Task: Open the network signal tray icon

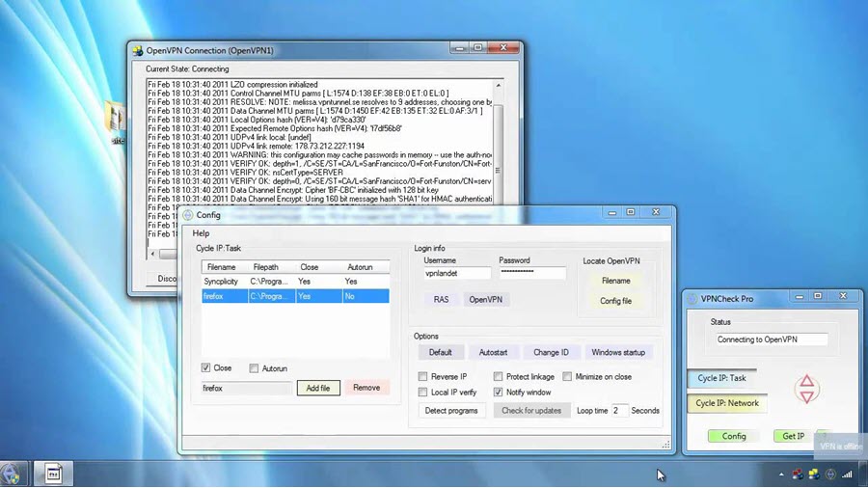Action: point(847,474)
